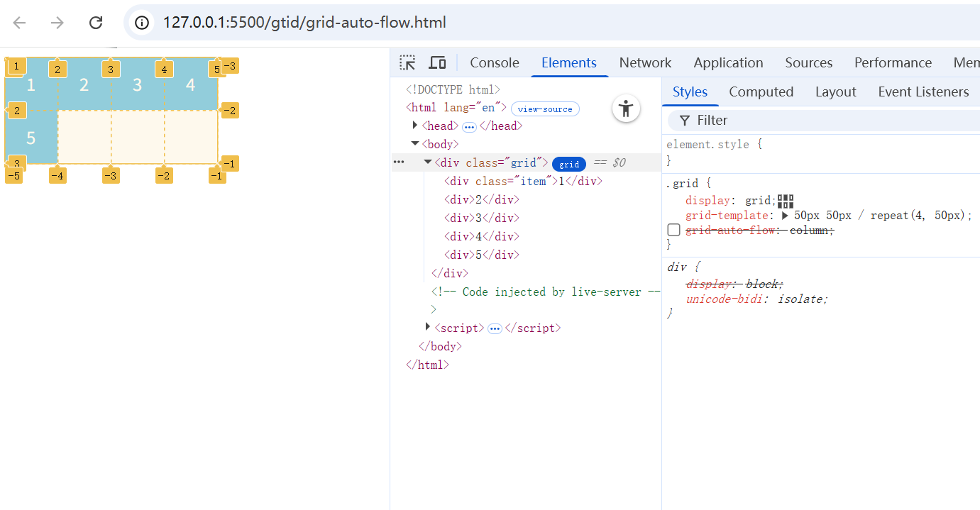This screenshot has width=980, height=510.
Task: Click grid cell 3 on the page
Action: click(x=138, y=84)
